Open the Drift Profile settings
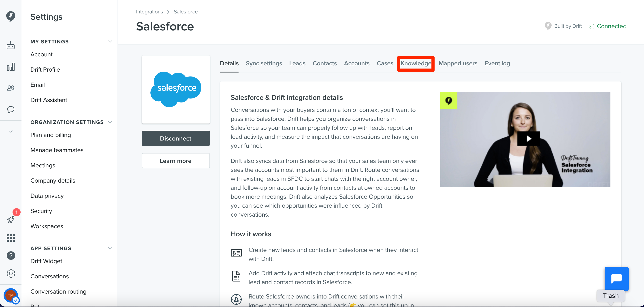This screenshot has width=644, height=307. (45, 70)
